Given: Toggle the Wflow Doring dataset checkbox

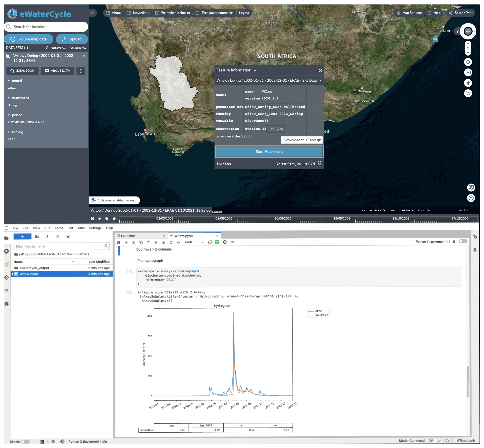Looking at the screenshot, I should point(8,56).
